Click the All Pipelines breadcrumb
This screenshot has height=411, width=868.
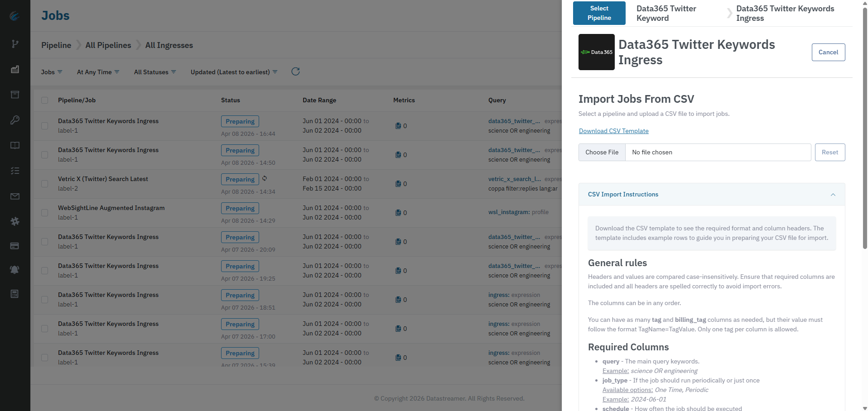coord(108,45)
